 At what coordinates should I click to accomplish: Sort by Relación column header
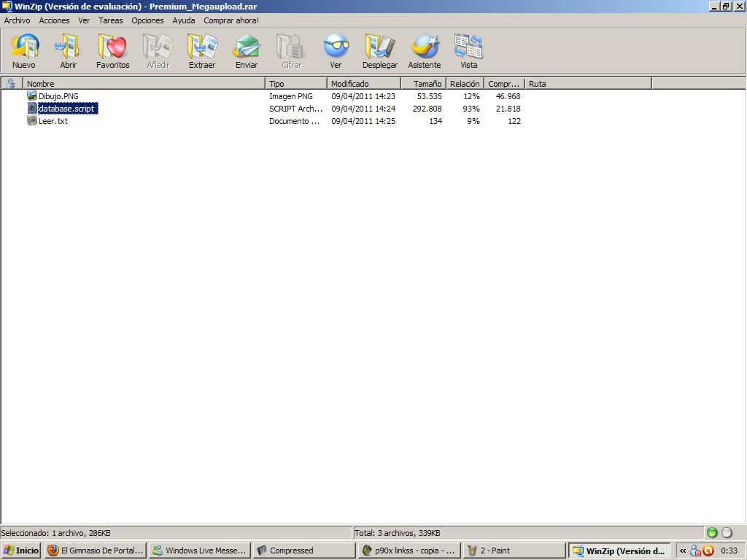point(465,84)
